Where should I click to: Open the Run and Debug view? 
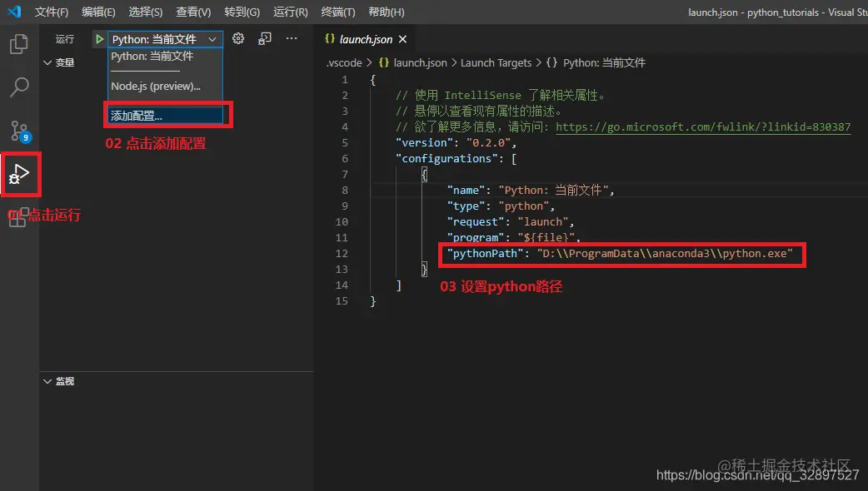[x=19, y=174]
